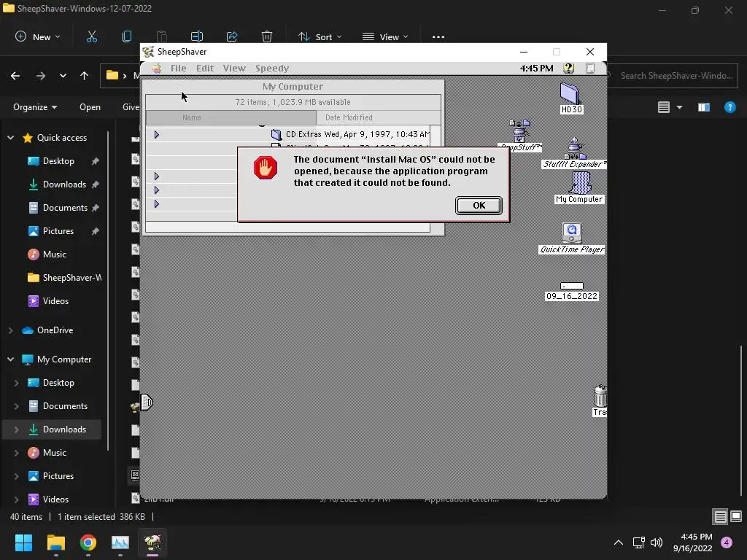Click the control strip tab
Viewport: 747px width, 560px height.
click(x=147, y=402)
